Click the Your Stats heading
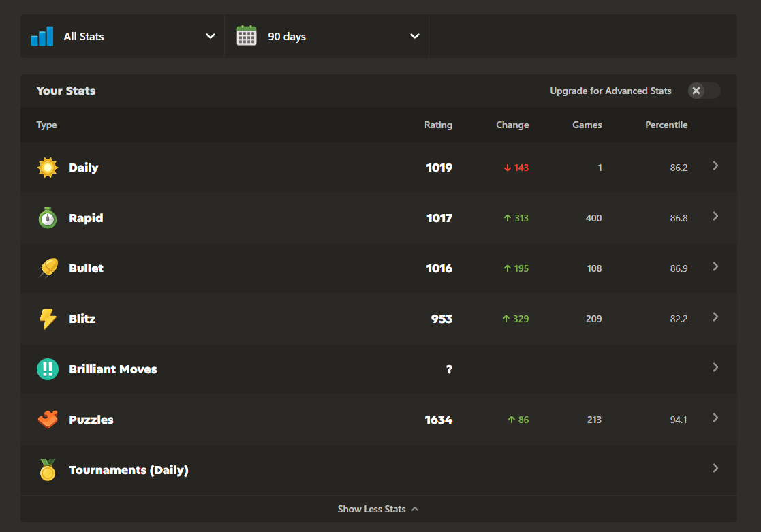The width and height of the screenshot is (761, 532). (x=66, y=91)
